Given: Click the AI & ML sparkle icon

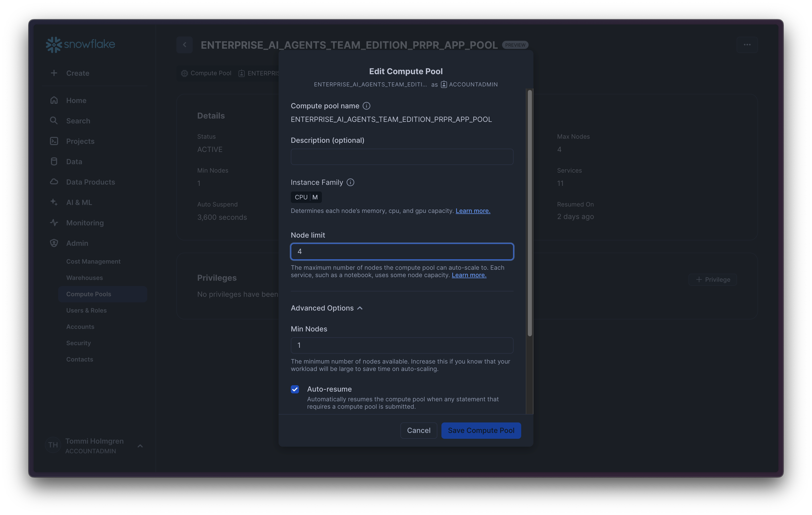Looking at the screenshot, I should click(x=54, y=202).
